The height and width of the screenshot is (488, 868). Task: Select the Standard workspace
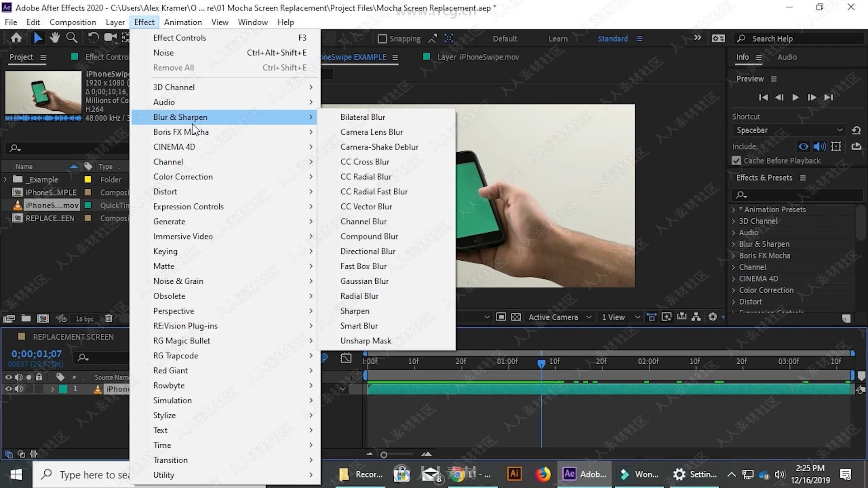(x=613, y=39)
